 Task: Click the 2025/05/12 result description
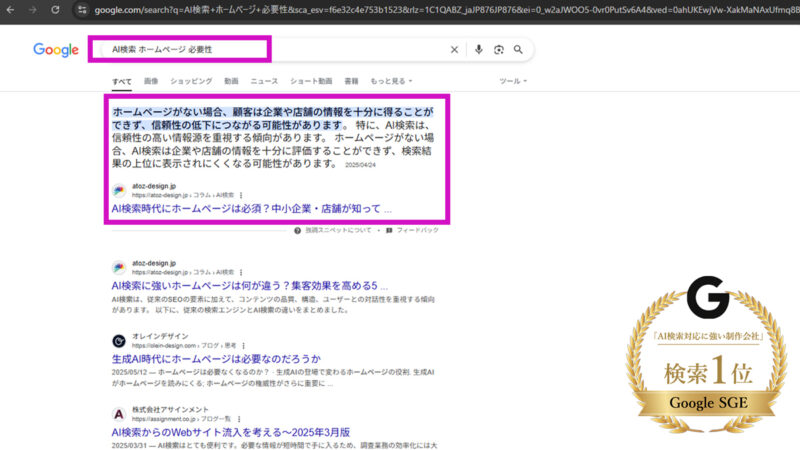click(x=273, y=378)
